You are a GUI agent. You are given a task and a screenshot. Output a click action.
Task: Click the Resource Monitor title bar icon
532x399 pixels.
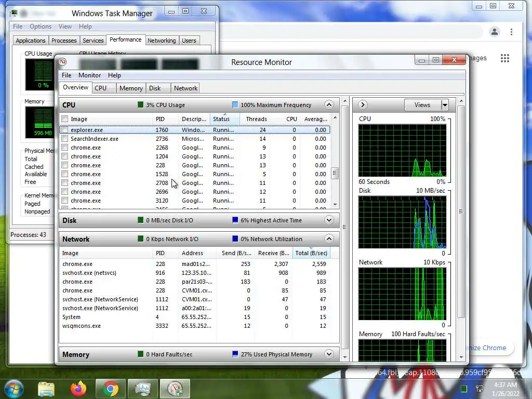(x=62, y=62)
